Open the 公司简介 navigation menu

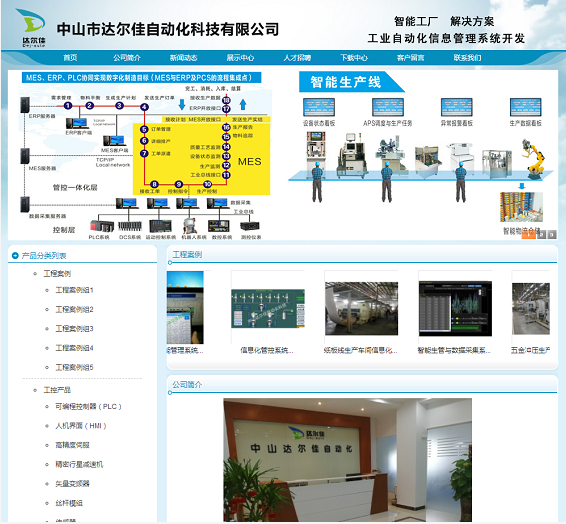coord(127,58)
